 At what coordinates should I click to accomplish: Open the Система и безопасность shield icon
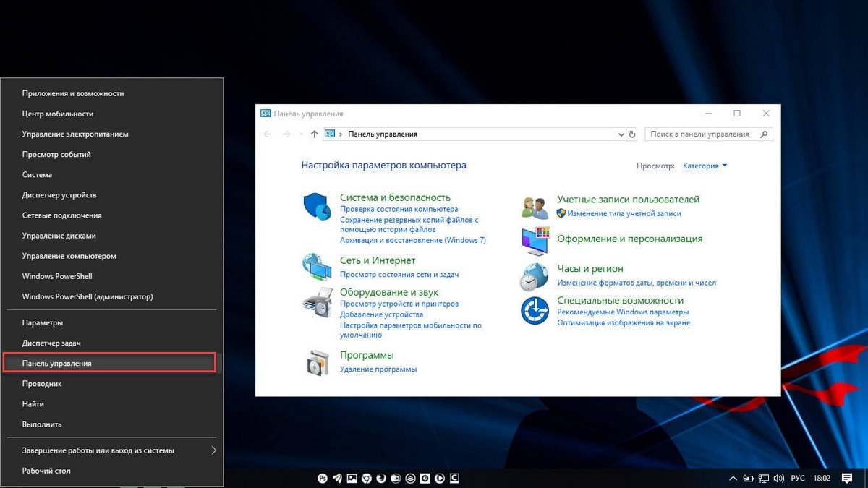point(317,207)
